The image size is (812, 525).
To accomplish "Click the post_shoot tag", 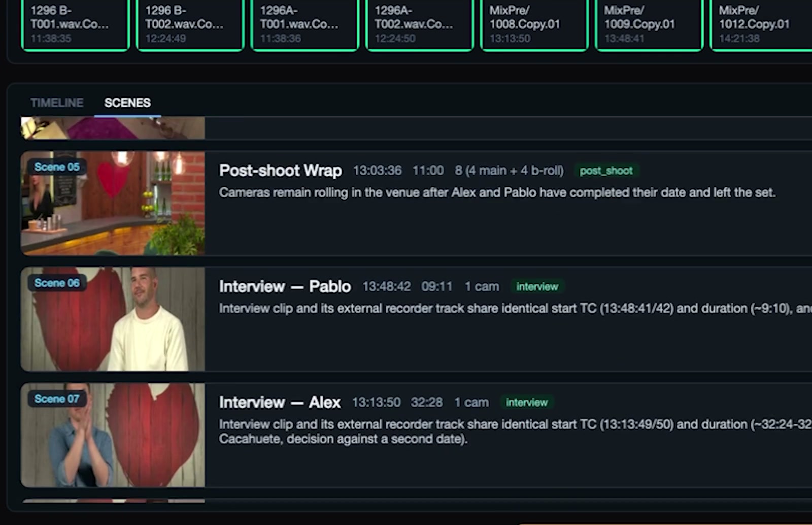I will (x=606, y=171).
